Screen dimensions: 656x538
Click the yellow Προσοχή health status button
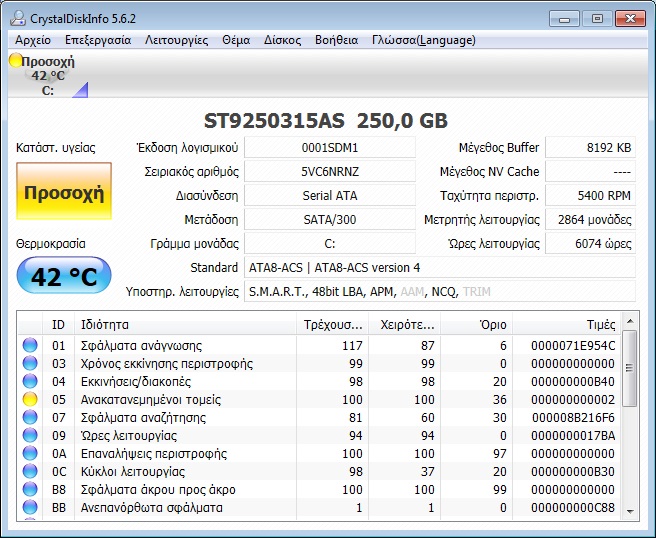[x=64, y=191]
